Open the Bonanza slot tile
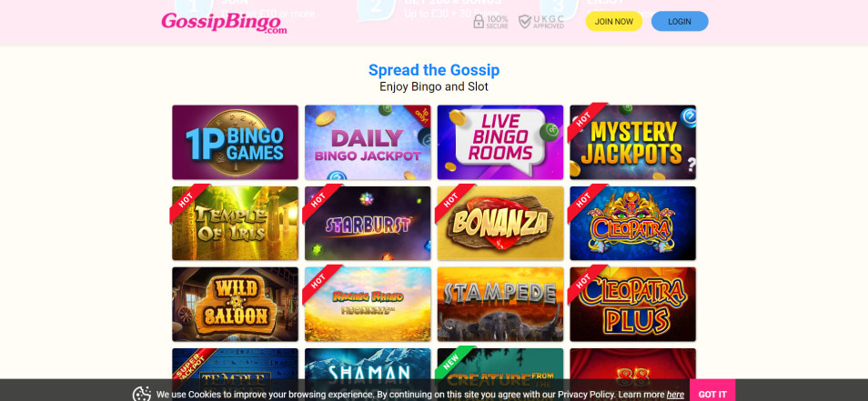The height and width of the screenshot is (401, 868). [x=500, y=223]
